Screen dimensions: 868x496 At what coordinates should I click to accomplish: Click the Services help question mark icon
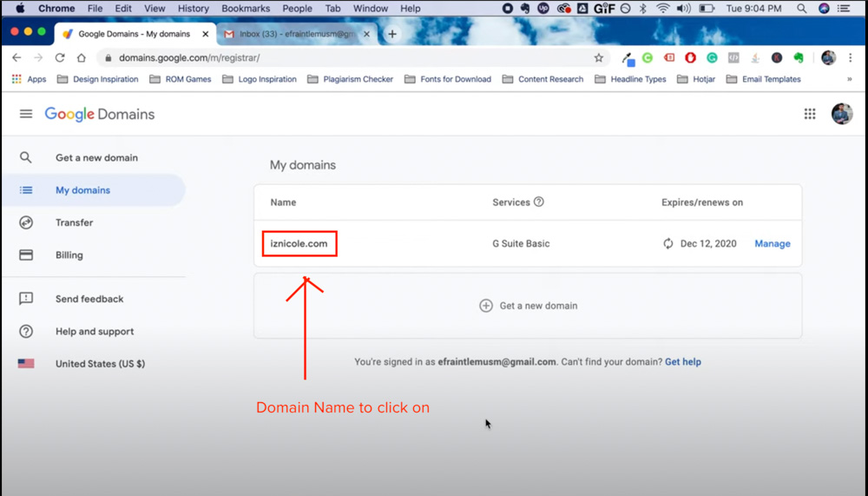[539, 202]
